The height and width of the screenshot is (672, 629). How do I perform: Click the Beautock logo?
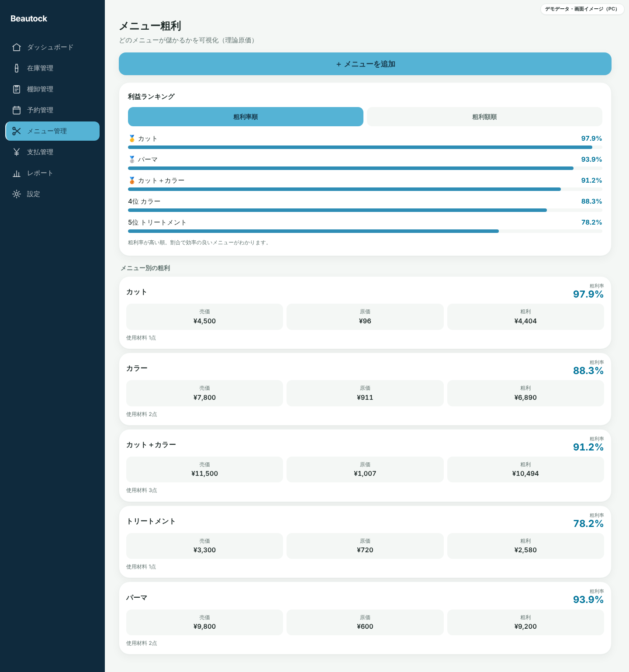(29, 18)
